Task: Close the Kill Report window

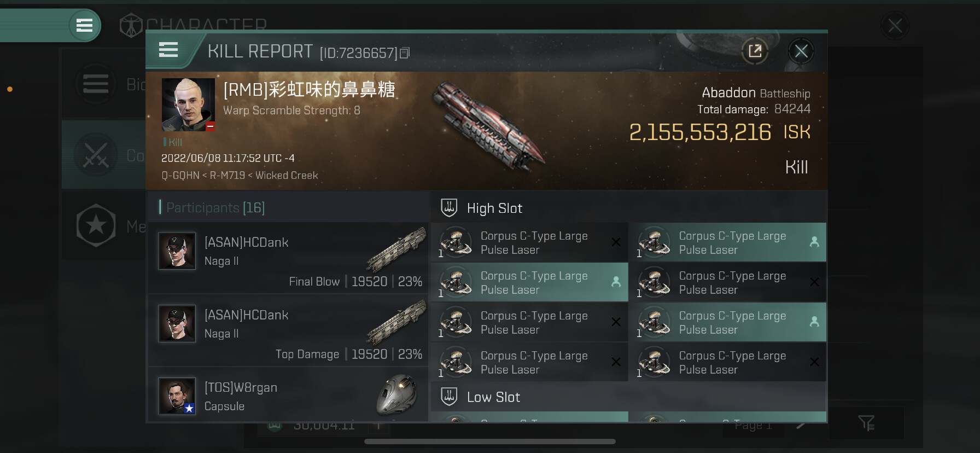Action: pos(801,51)
